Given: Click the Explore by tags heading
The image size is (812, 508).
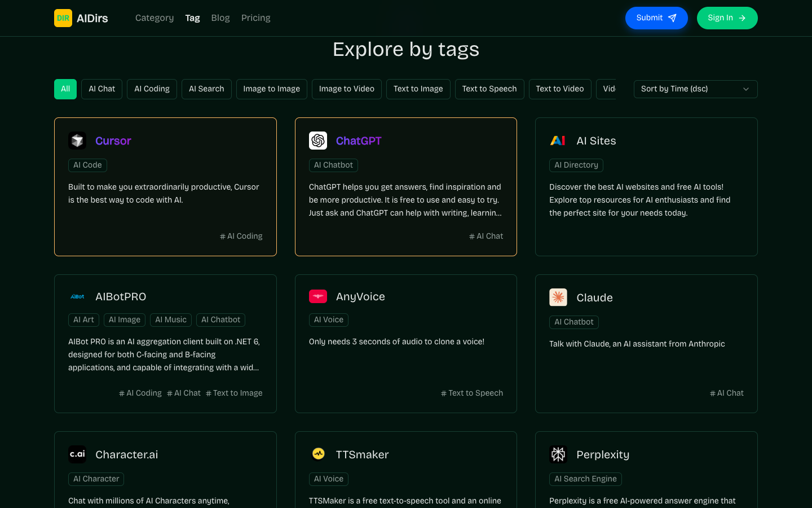Looking at the screenshot, I should click(406, 50).
